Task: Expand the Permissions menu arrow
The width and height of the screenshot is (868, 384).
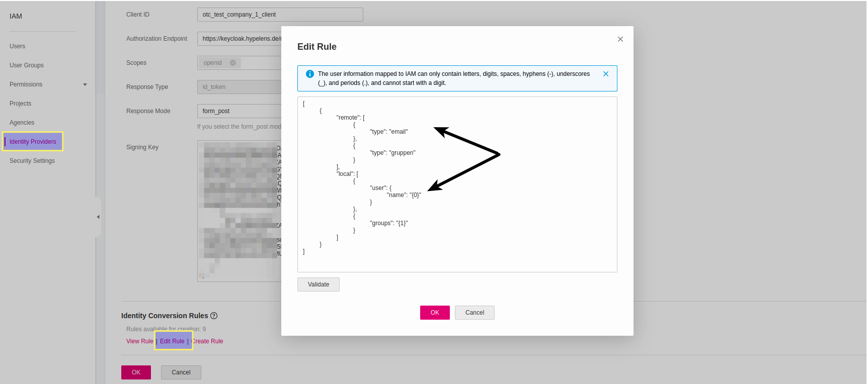Action: (85, 84)
